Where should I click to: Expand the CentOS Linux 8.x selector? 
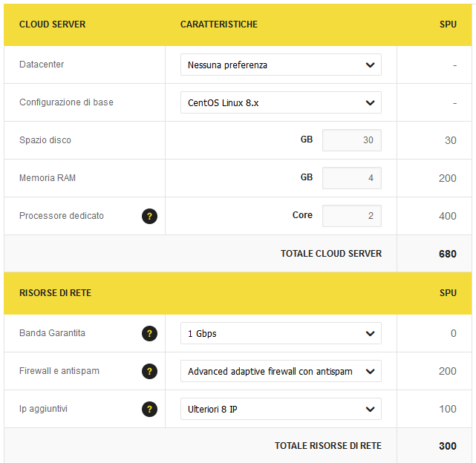(281, 103)
